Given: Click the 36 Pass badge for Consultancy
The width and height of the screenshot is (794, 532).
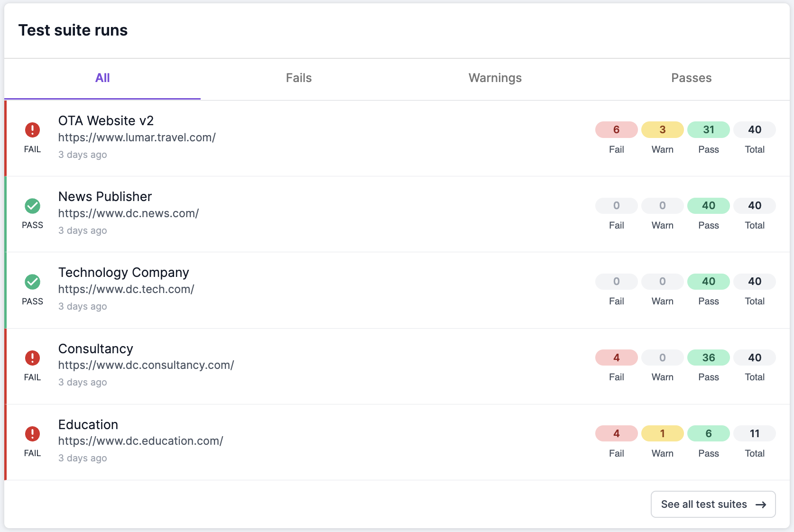Looking at the screenshot, I should [709, 358].
